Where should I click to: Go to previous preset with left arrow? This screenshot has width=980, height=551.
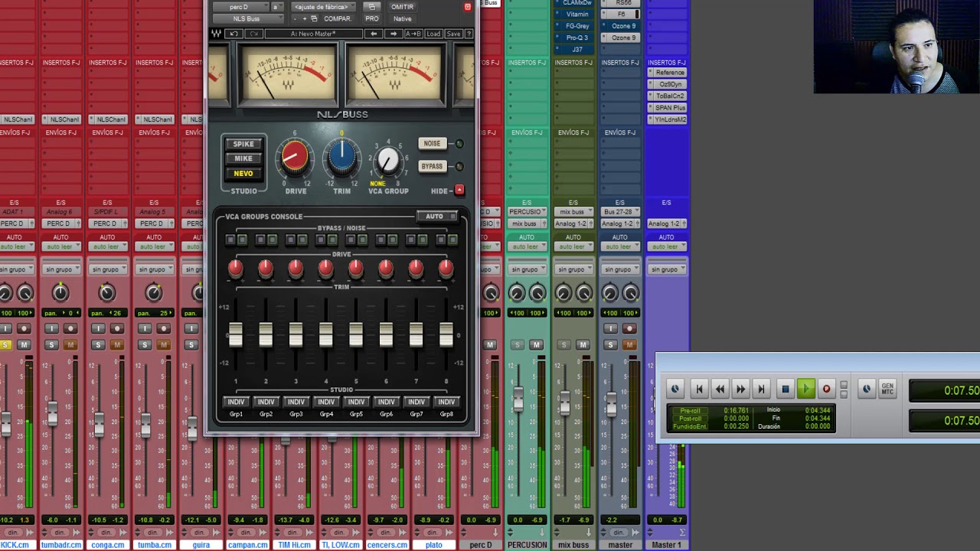pyautogui.click(x=374, y=34)
